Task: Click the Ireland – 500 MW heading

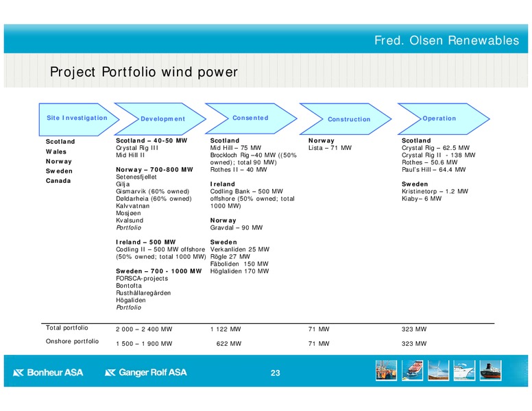Action: (x=146, y=242)
